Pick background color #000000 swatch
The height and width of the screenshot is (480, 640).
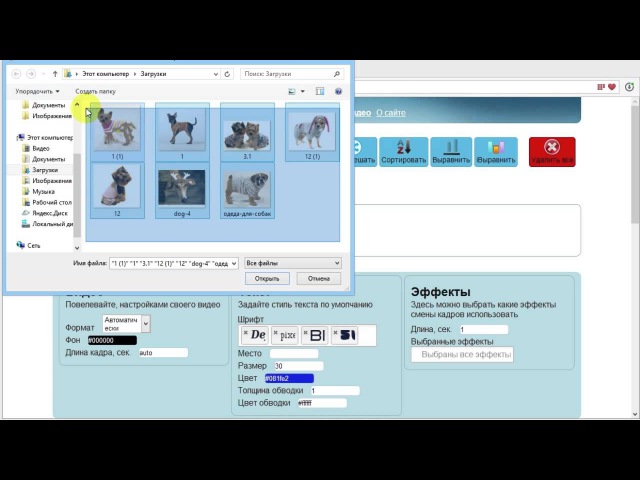(x=112, y=340)
